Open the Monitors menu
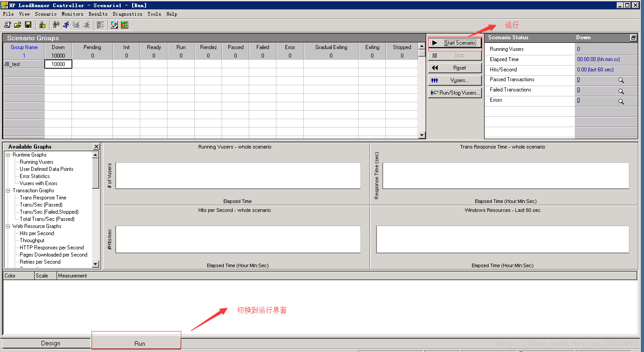 (x=72, y=14)
